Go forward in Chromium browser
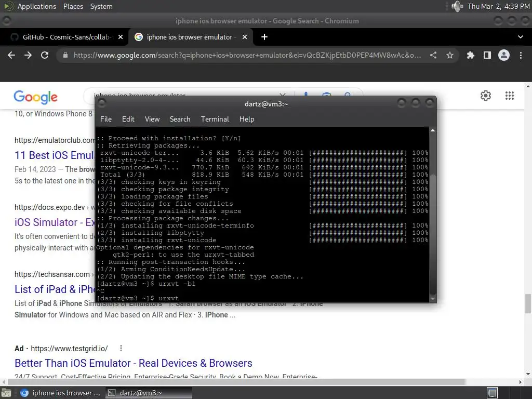Screen dimensions: 532x399 click(28, 55)
